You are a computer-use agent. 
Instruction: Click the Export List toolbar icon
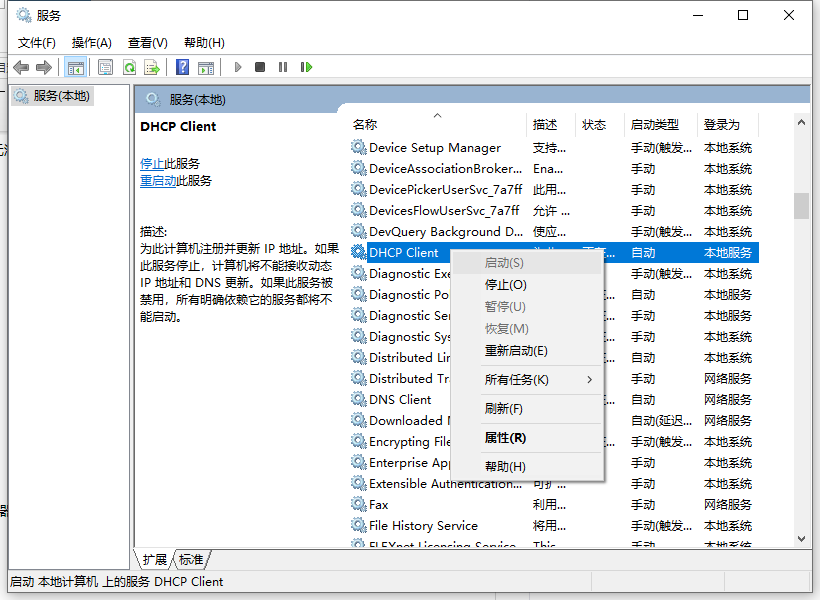click(151, 67)
